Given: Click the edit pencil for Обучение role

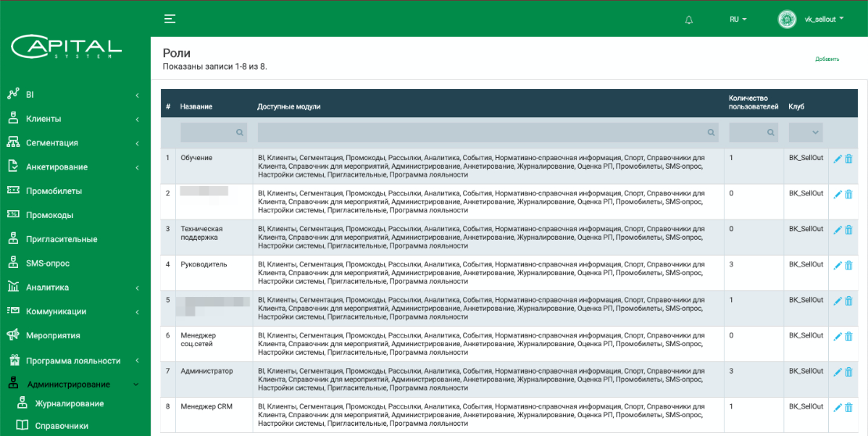Looking at the screenshot, I should (838, 159).
